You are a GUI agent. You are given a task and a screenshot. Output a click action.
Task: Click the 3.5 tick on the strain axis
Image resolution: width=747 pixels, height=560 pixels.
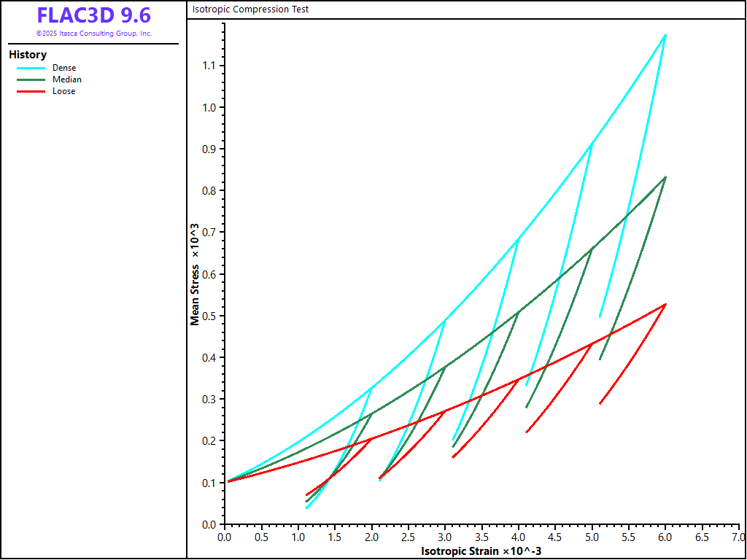tap(481, 537)
